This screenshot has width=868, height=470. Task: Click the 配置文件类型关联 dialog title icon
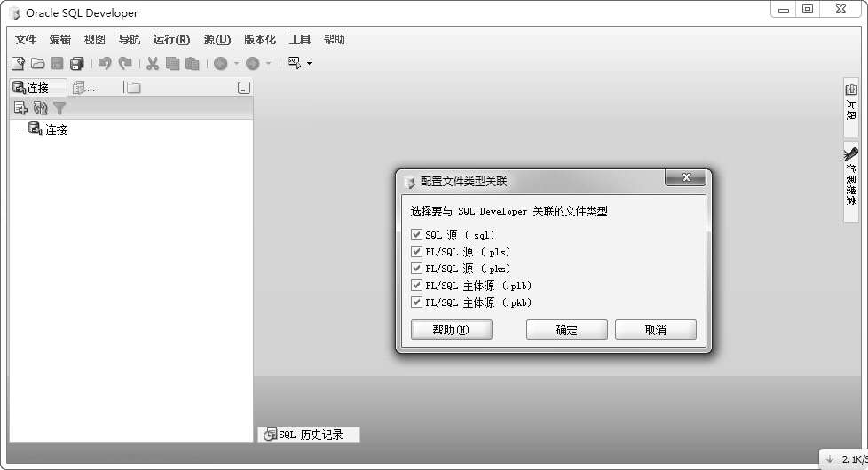click(410, 182)
